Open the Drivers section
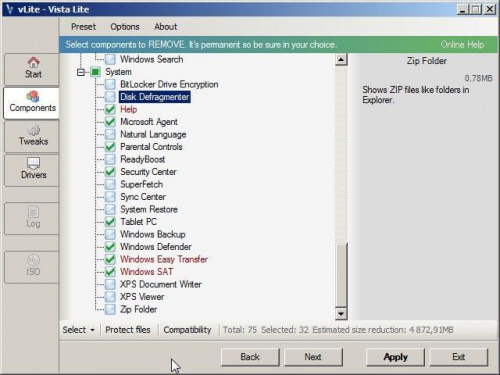 coord(32,170)
